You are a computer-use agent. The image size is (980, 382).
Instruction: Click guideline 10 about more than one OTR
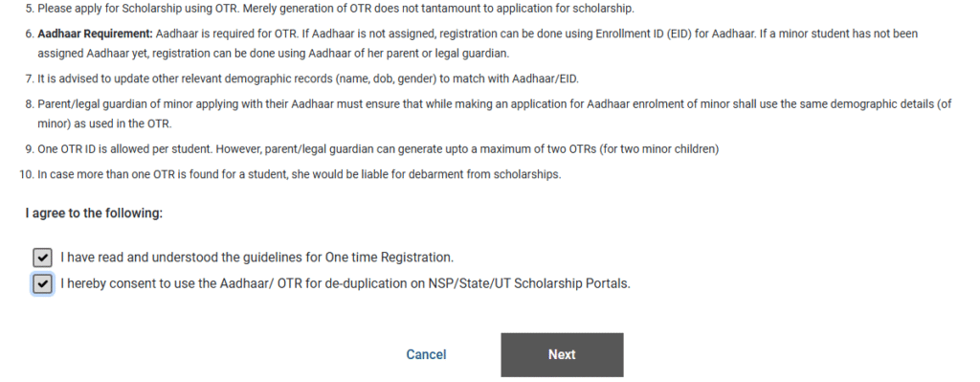[290, 174]
